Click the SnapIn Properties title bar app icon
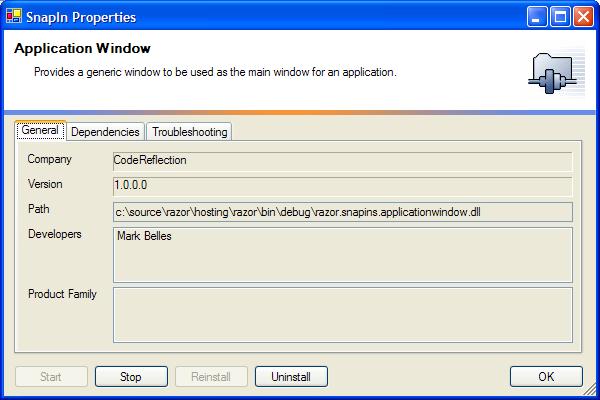600x400 pixels. [x=14, y=16]
